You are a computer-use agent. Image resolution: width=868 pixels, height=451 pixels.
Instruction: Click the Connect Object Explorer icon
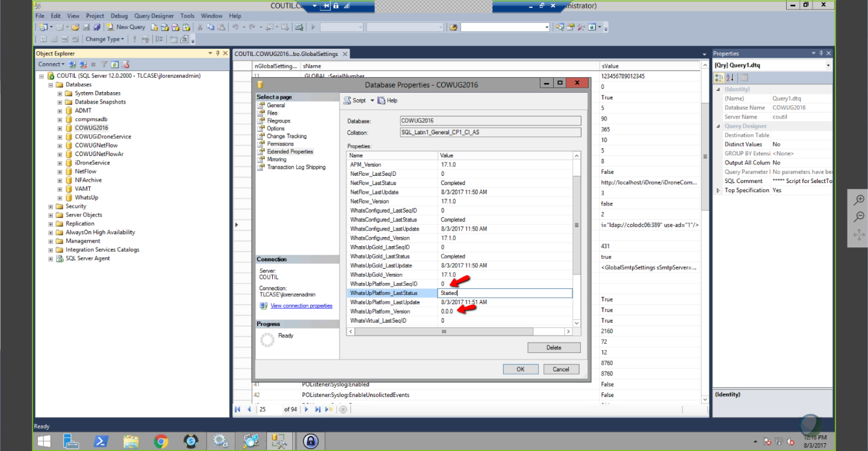click(x=72, y=64)
